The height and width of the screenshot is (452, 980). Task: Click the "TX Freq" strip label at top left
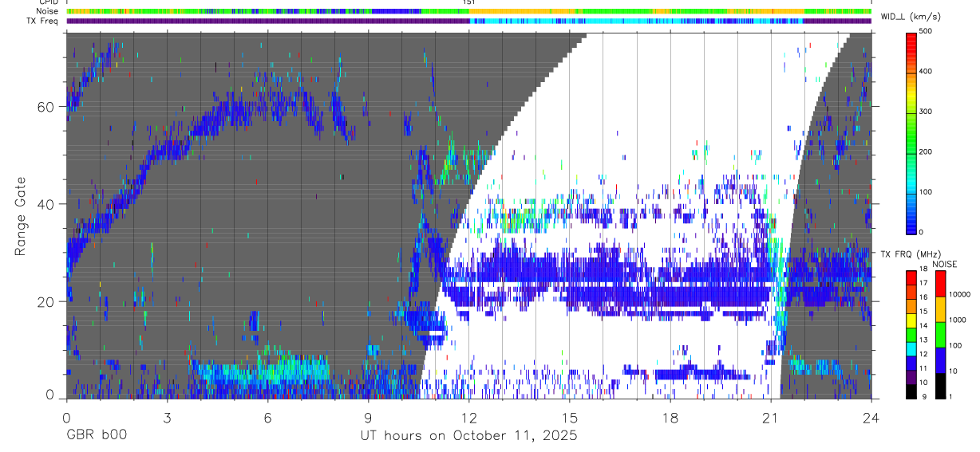pos(44,21)
